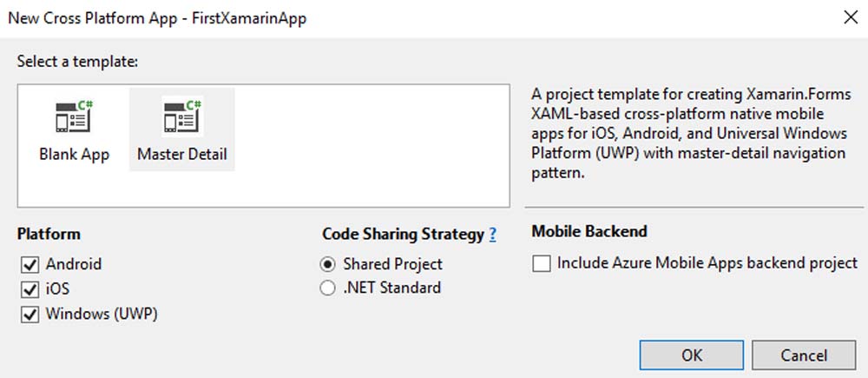Screen dimensions: 868x378
Task: Disable the Windows (UWP) platform checkbox
Action: [x=31, y=314]
